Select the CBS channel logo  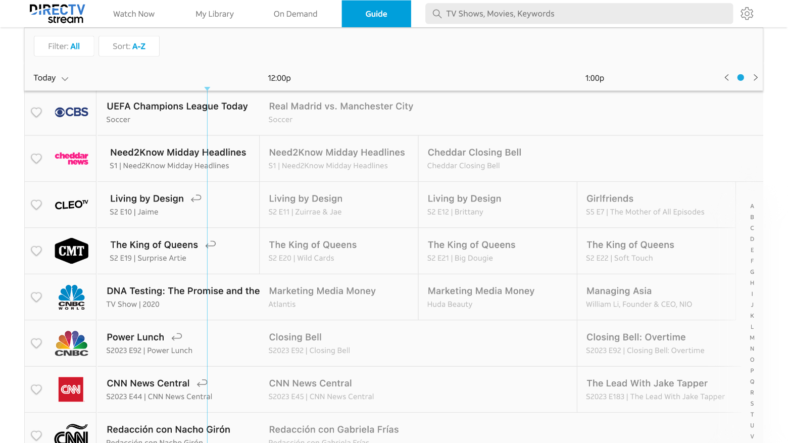71,112
